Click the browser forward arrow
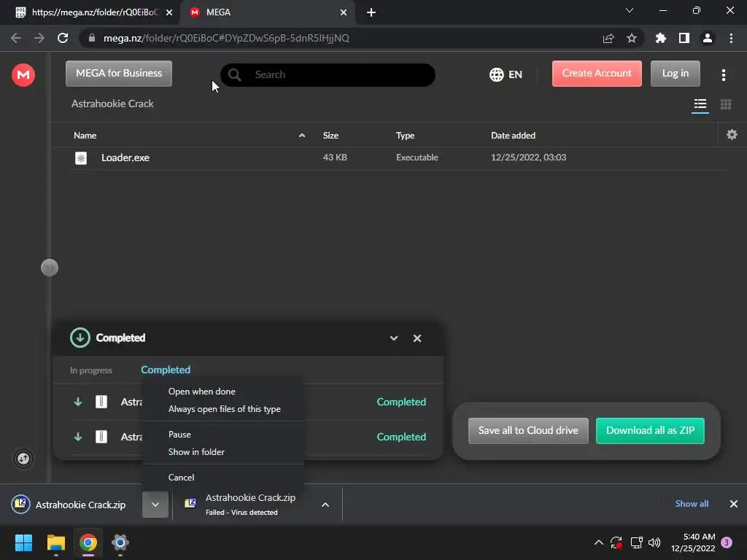Image resolution: width=747 pixels, height=560 pixels. pyautogui.click(x=39, y=38)
